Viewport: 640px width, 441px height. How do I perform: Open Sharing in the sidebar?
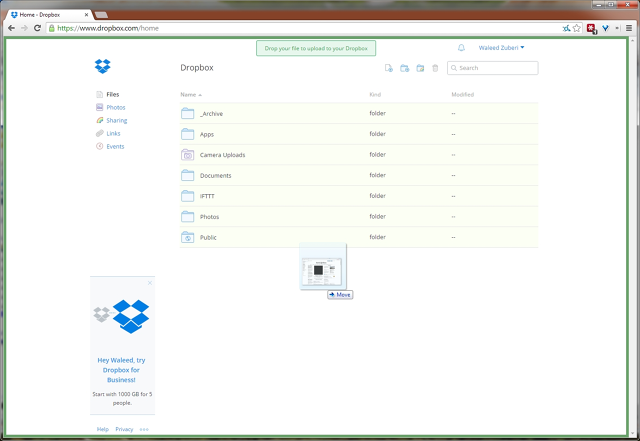116,120
